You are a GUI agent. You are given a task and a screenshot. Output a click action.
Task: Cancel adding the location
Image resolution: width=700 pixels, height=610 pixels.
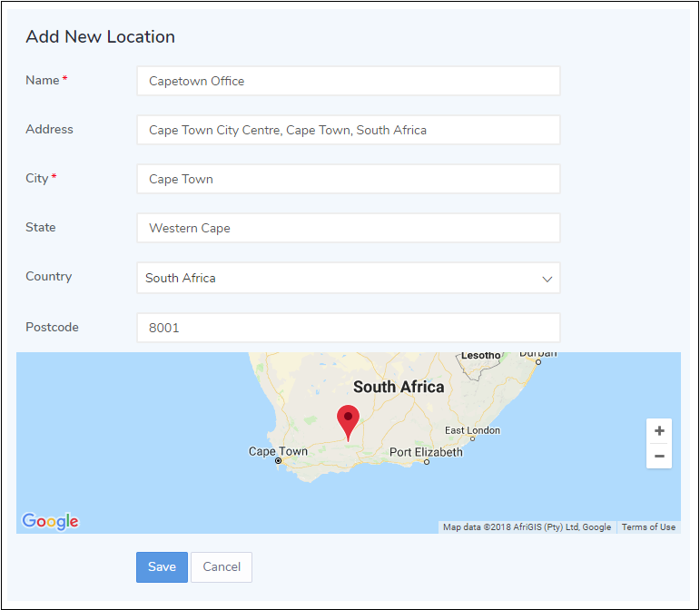(222, 567)
